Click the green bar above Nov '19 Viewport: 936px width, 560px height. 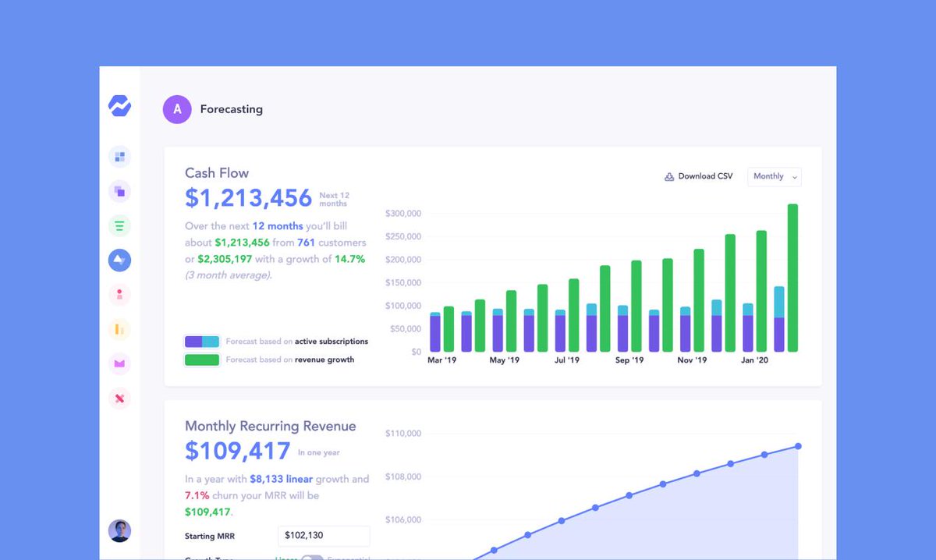[699, 300]
